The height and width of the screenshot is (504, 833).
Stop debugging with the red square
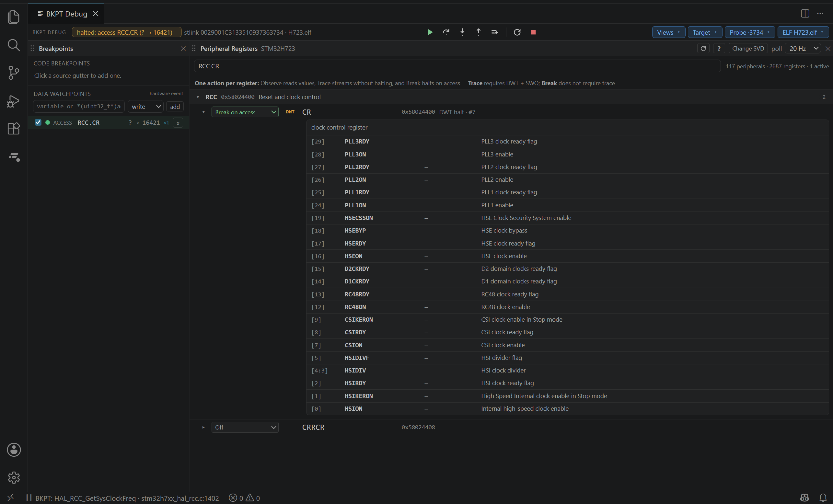pos(533,32)
